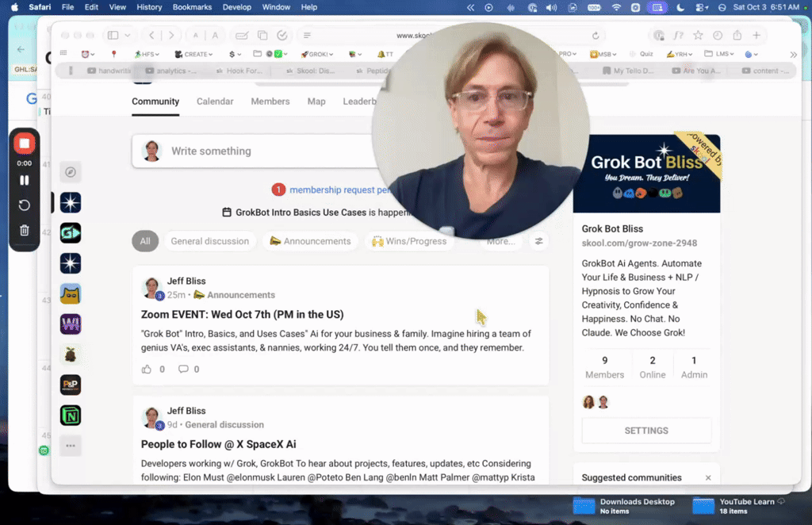Image resolution: width=812 pixels, height=525 pixels.
Task: Click the filter settings icon beside More
Action: [538, 241]
